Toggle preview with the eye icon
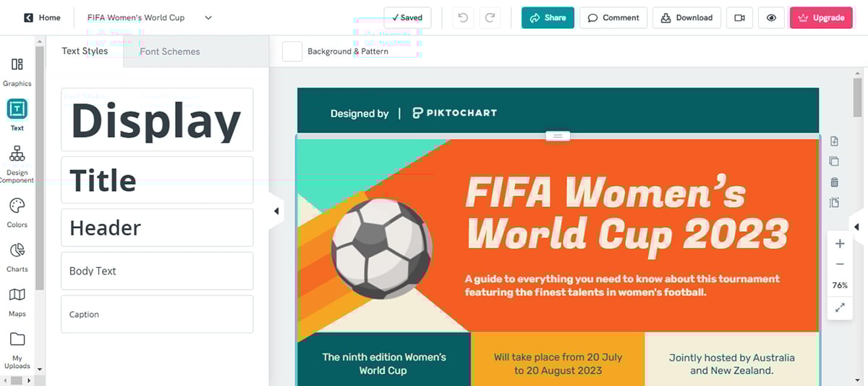Image resolution: width=868 pixels, height=386 pixels. point(771,18)
